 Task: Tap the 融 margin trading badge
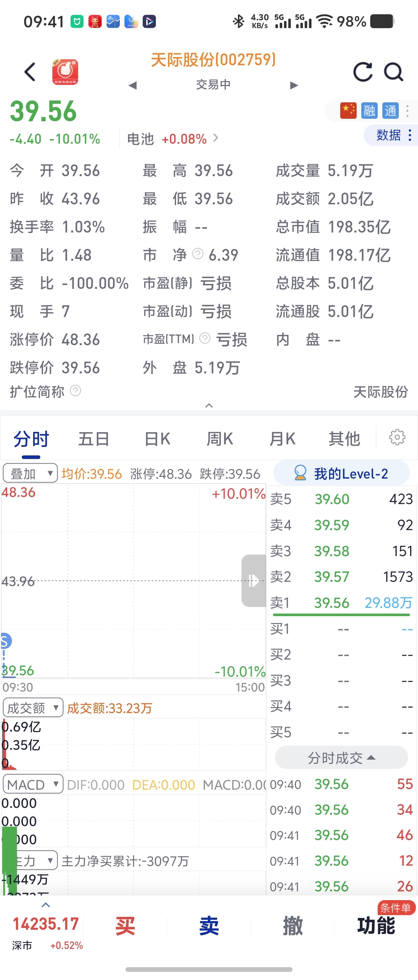(369, 111)
